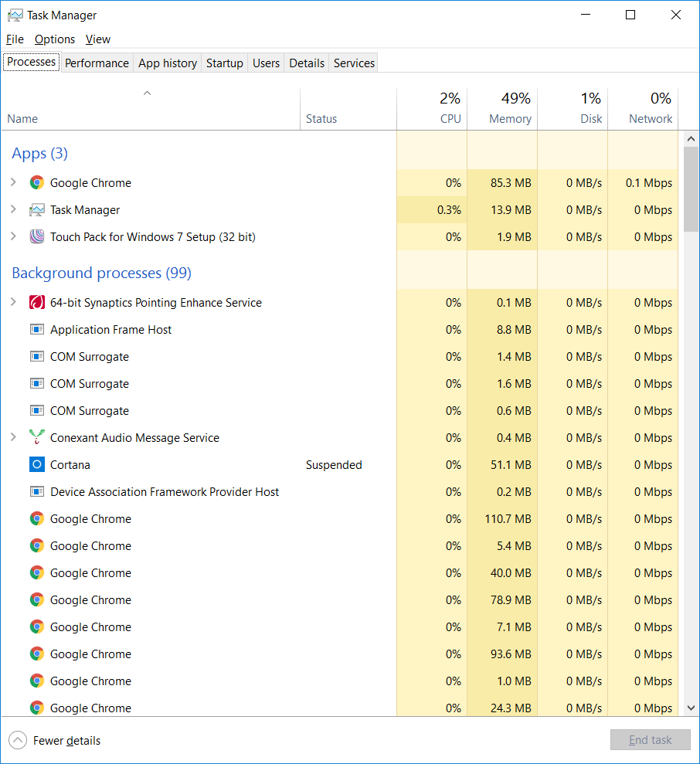Screen dimensions: 700x764
Task: Click the scrollbar down arrow
Action: point(691,708)
